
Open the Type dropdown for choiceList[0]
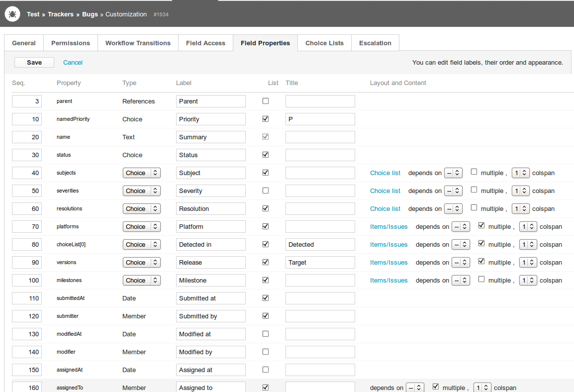coord(142,244)
